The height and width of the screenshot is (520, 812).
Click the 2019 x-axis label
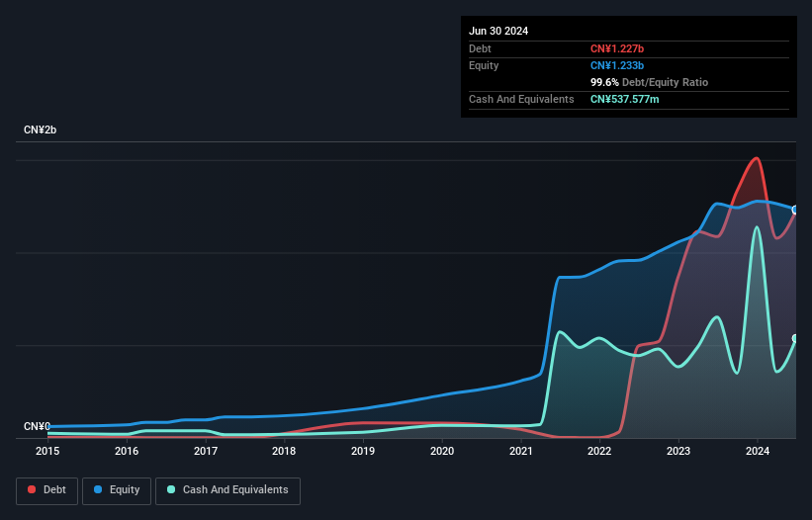(363, 451)
